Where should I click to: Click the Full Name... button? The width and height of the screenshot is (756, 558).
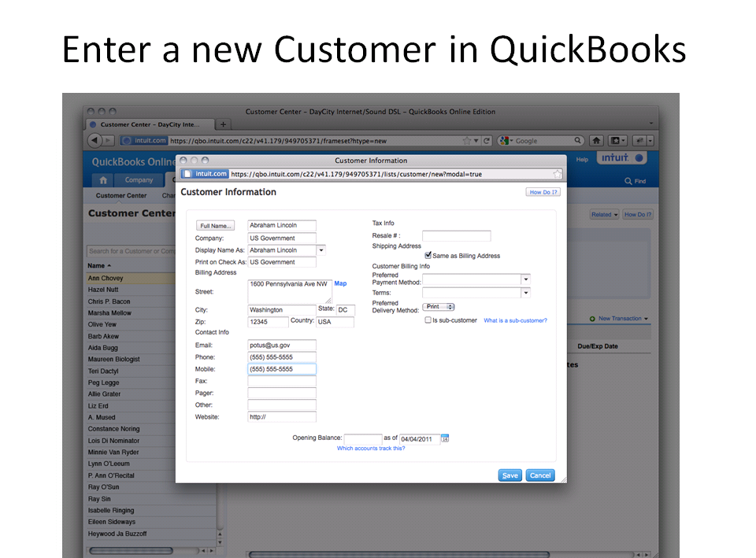(215, 226)
